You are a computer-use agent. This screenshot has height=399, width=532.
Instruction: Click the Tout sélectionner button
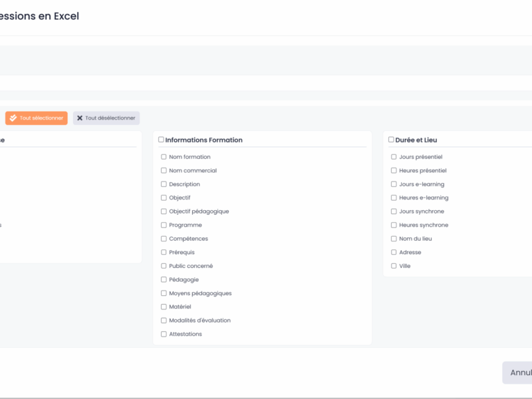37,118
